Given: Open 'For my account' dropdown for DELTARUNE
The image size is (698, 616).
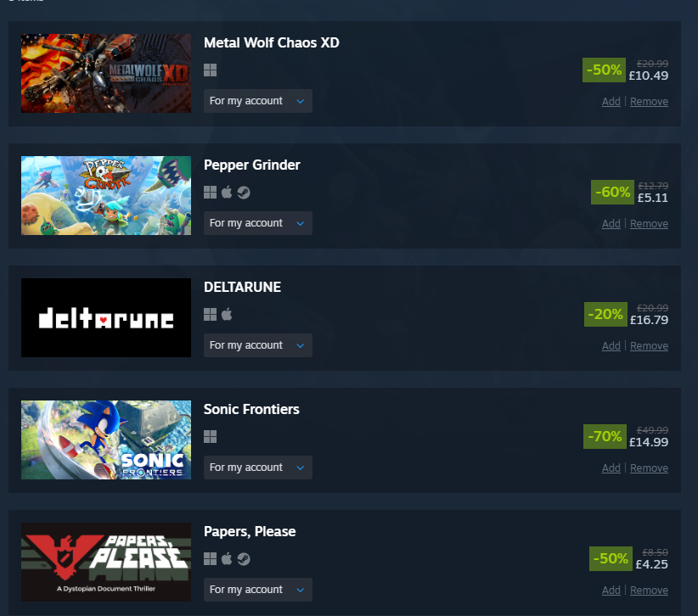Looking at the screenshot, I should tap(258, 345).
